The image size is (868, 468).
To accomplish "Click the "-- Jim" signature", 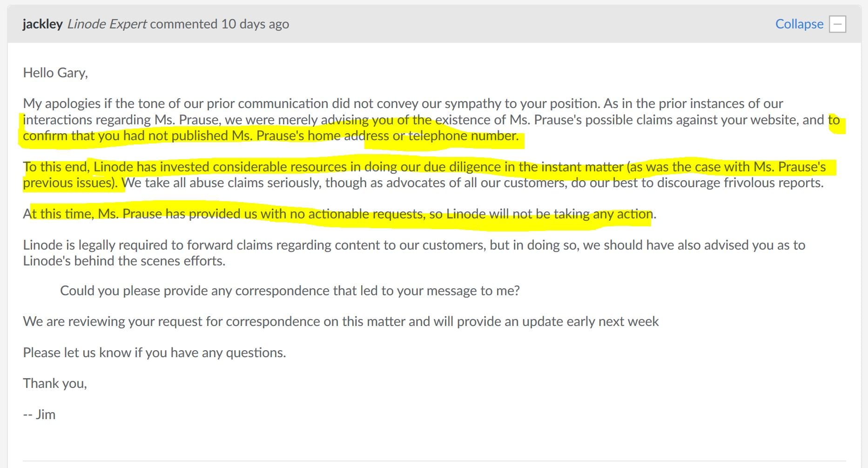I will pyautogui.click(x=39, y=414).
